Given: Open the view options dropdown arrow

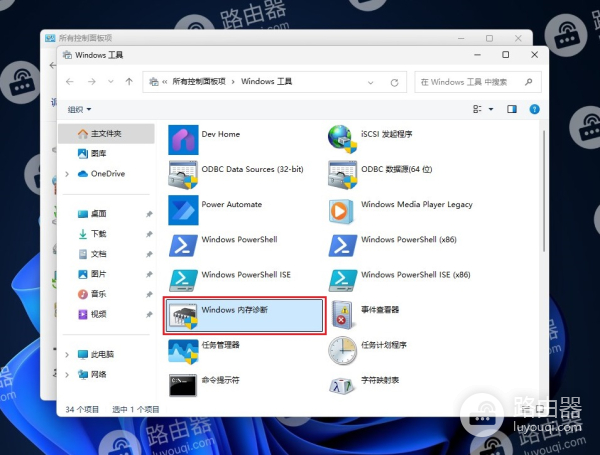Looking at the screenshot, I should pos(491,109).
